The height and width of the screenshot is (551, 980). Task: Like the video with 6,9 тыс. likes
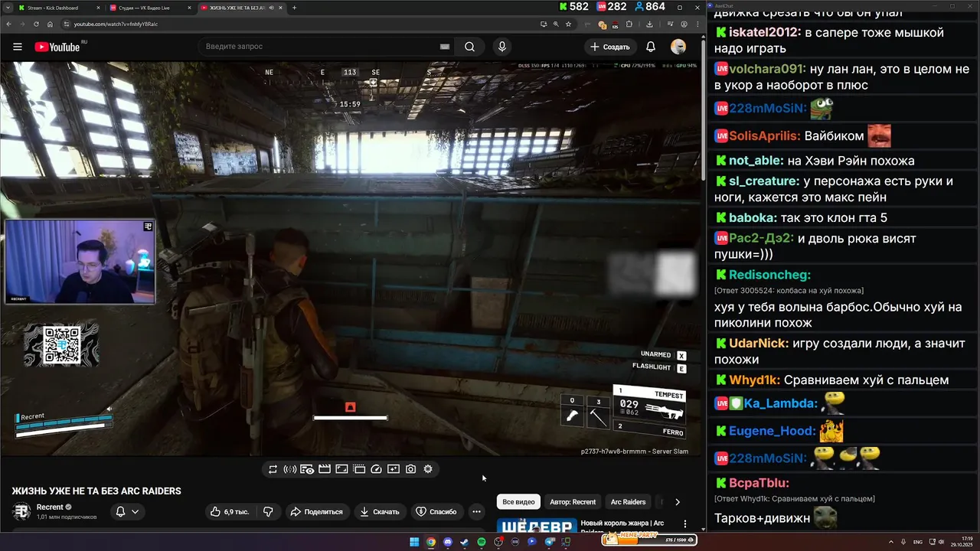click(x=230, y=511)
